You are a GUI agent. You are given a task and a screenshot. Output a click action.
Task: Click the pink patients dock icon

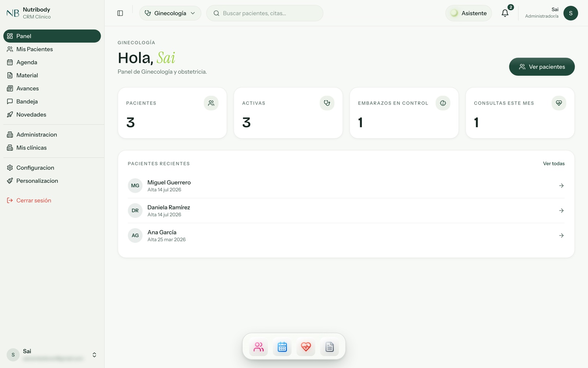258,347
